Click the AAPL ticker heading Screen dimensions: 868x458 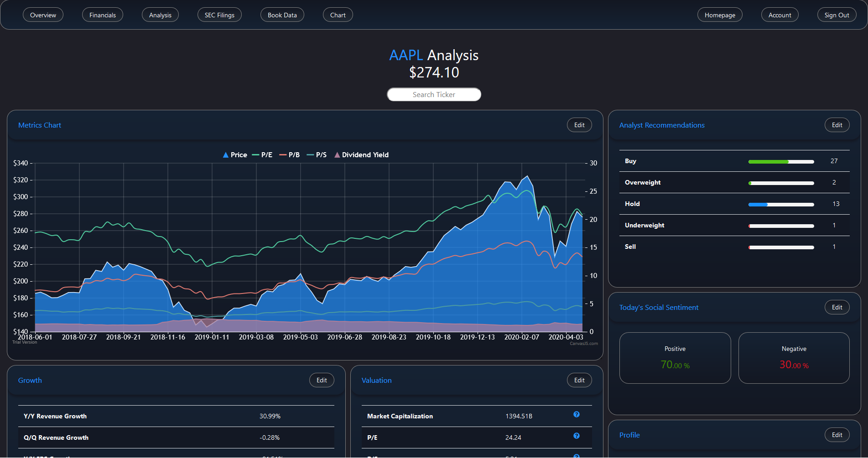point(406,55)
